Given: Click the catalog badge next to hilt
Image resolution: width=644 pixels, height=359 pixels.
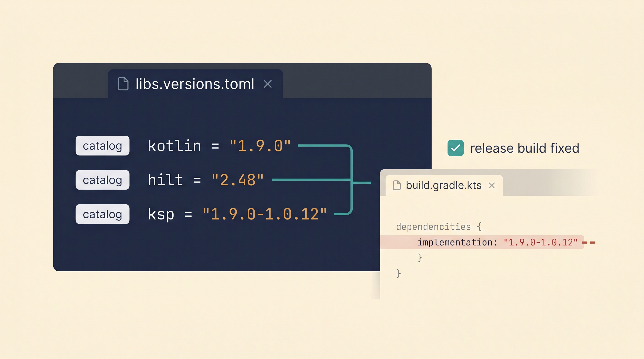Looking at the screenshot, I should (102, 180).
